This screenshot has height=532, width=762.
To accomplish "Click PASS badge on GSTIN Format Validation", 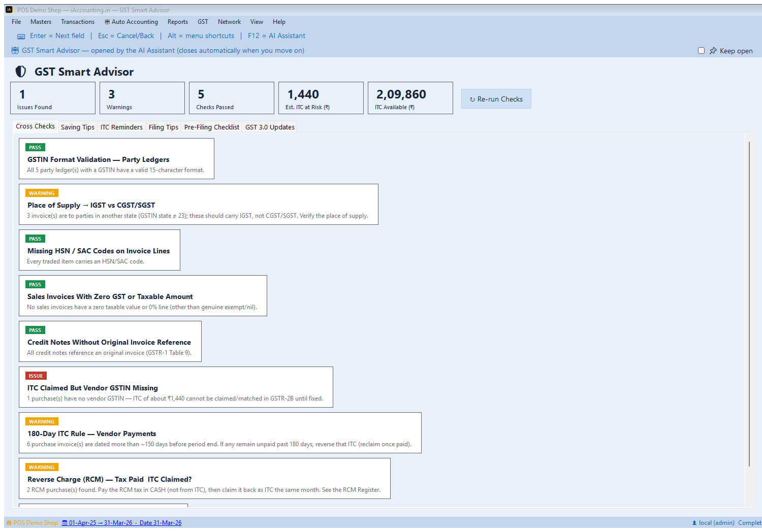I will 35,148.
